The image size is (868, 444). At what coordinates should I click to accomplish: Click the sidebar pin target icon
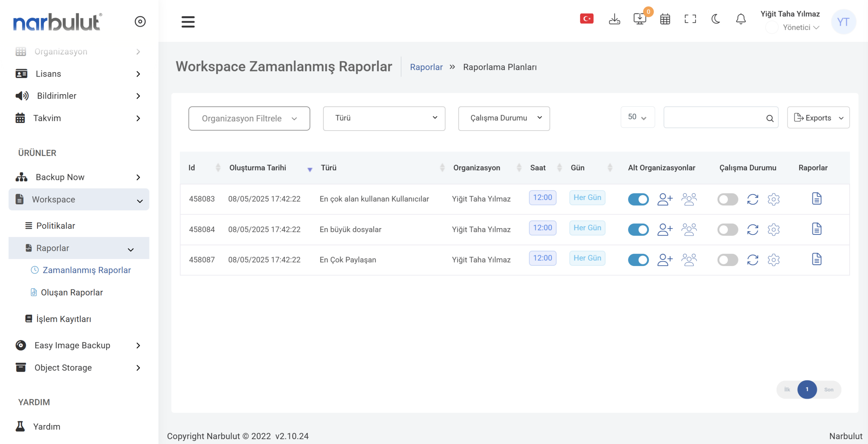(140, 22)
